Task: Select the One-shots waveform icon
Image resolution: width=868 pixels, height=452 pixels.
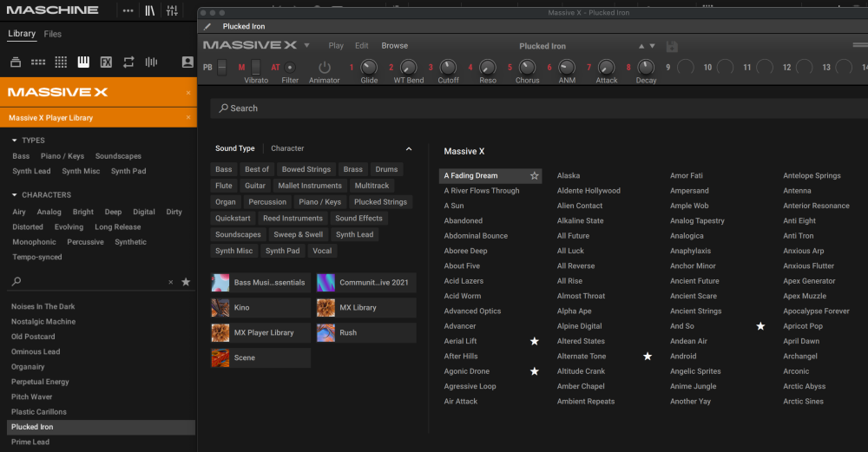Action: 151,62
